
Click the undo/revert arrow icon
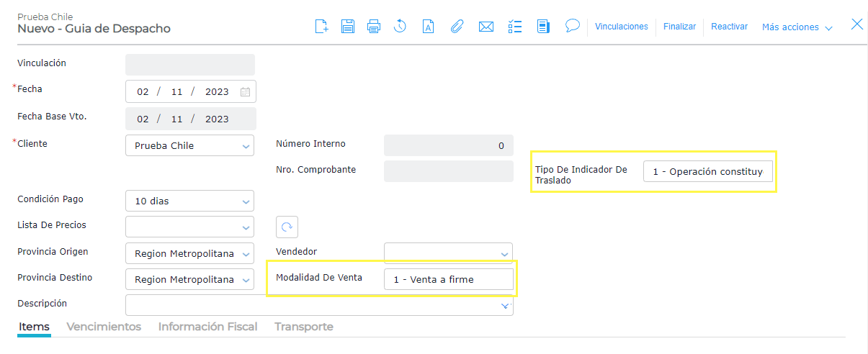[400, 27]
